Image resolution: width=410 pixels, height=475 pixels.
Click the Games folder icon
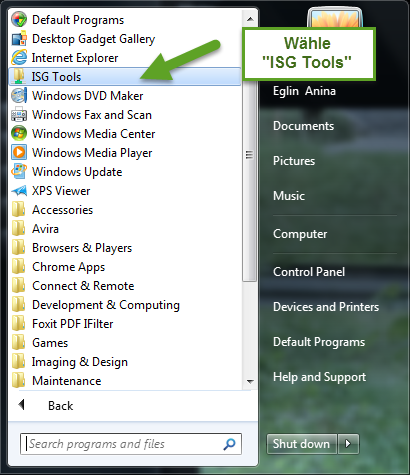[18, 343]
